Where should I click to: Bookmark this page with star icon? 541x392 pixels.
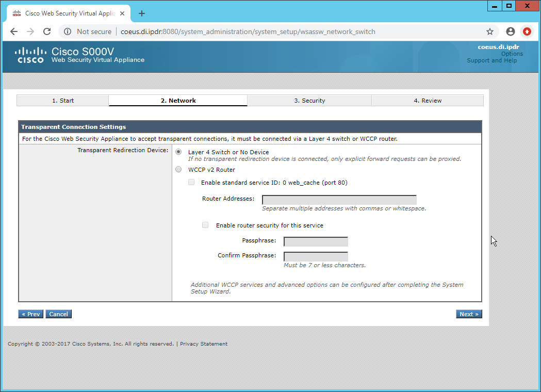pos(489,32)
